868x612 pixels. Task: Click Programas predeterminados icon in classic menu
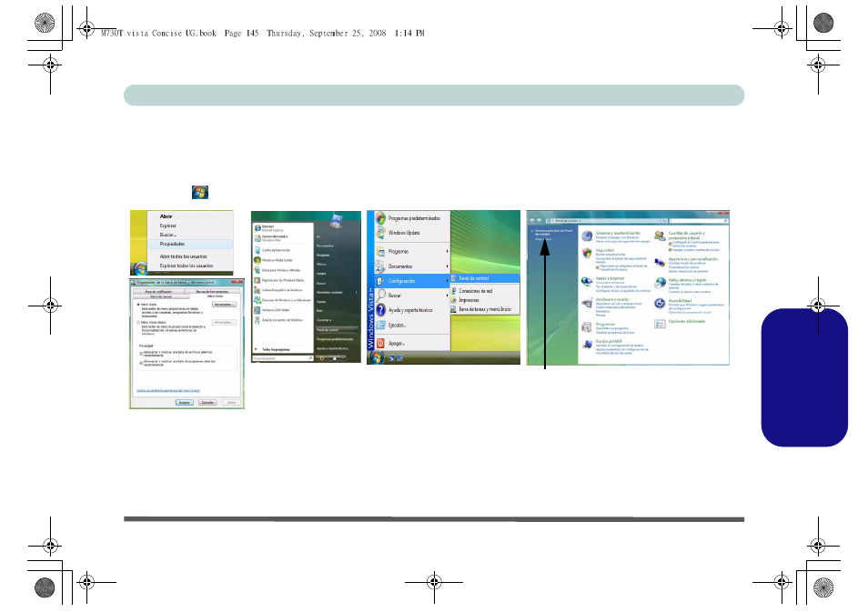click(x=381, y=218)
